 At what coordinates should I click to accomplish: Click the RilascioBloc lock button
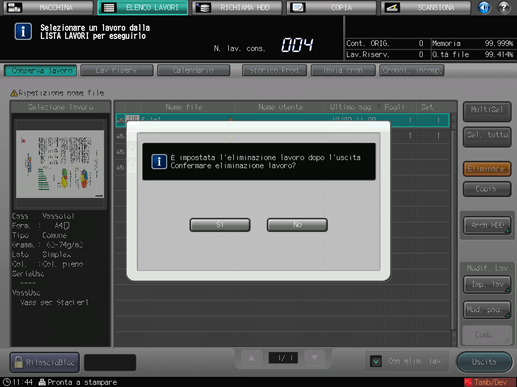pos(45,362)
